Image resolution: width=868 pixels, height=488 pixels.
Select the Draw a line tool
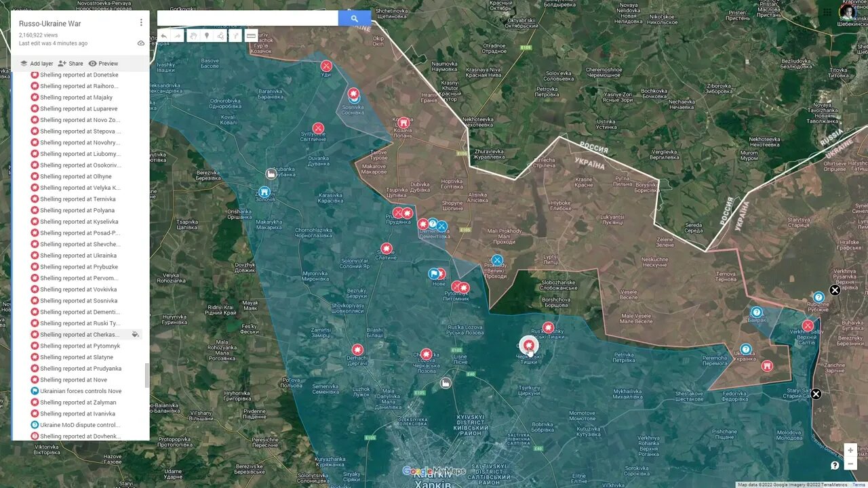pyautogui.click(x=221, y=36)
